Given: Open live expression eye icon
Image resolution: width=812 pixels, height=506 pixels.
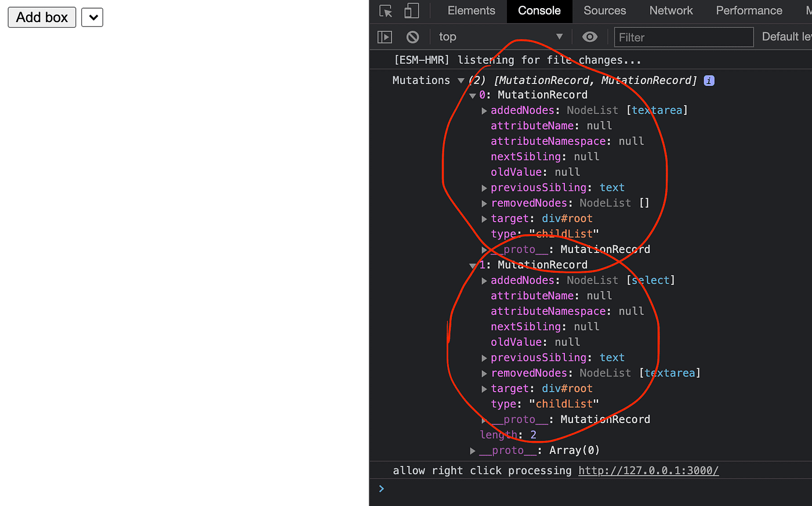Looking at the screenshot, I should pyautogui.click(x=590, y=37).
